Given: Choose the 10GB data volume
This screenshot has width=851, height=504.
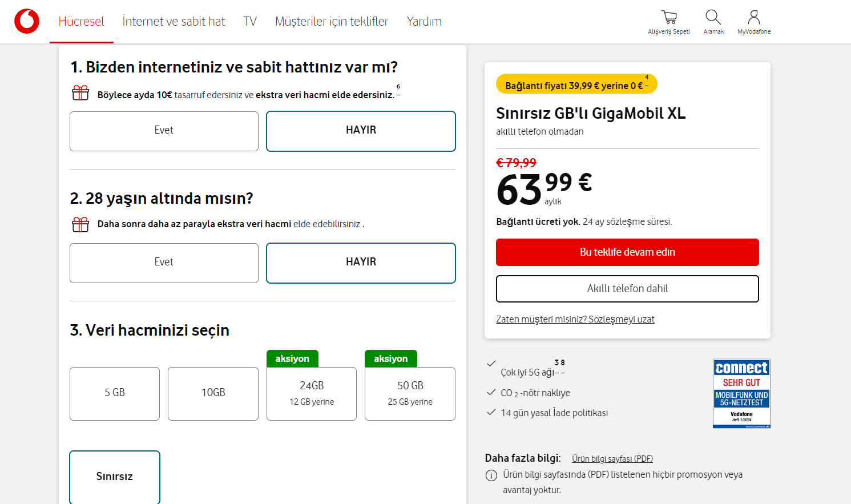Looking at the screenshot, I should 213,394.
